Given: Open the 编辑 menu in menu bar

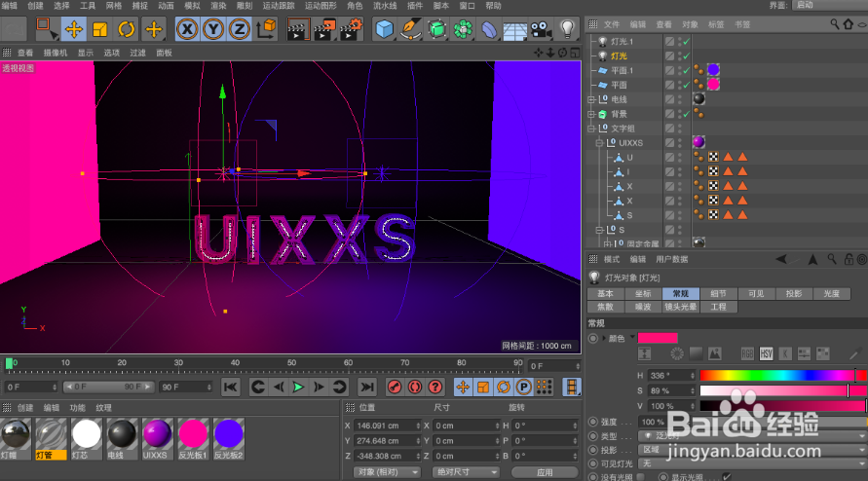Looking at the screenshot, I should [x=9, y=6].
